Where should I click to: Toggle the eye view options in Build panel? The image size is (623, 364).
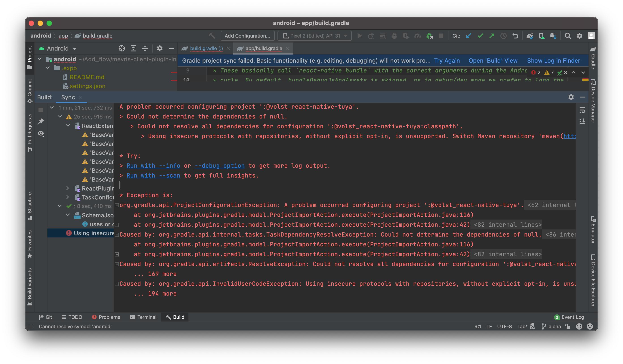click(x=41, y=134)
